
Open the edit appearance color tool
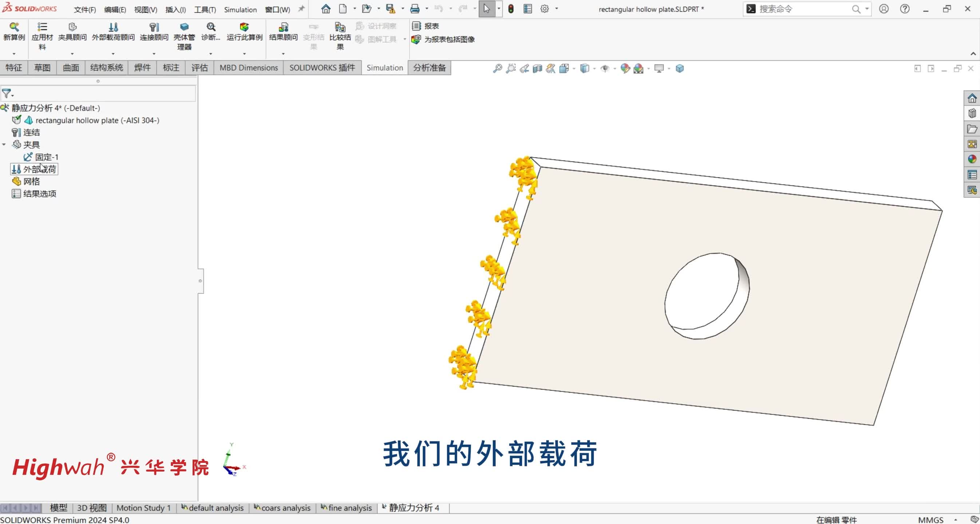(x=625, y=69)
